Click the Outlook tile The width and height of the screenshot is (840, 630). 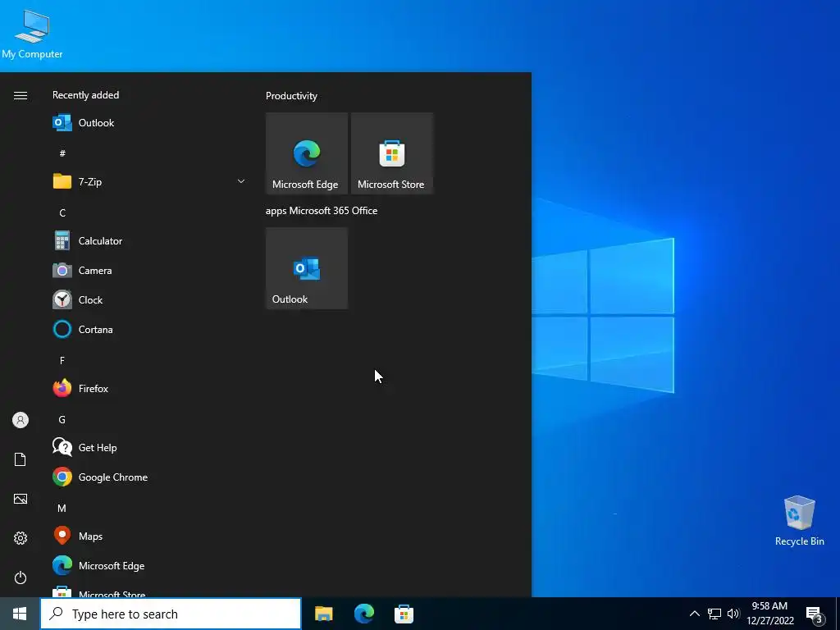(307, 268)
